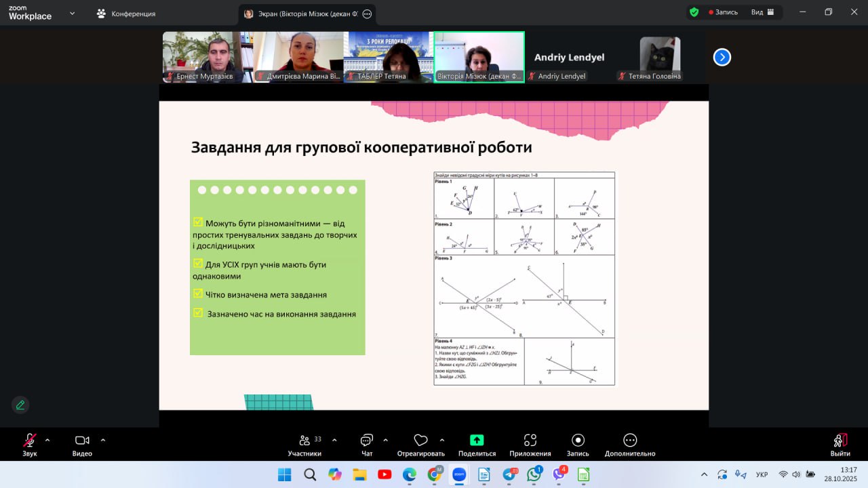Toggle camera with Видео button
868x488 pixels.
coord(82,441)
